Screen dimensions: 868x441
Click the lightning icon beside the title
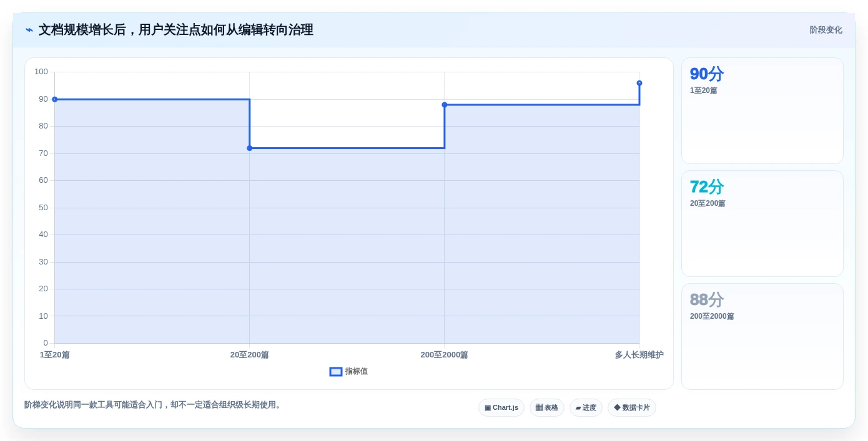point(29,30)
